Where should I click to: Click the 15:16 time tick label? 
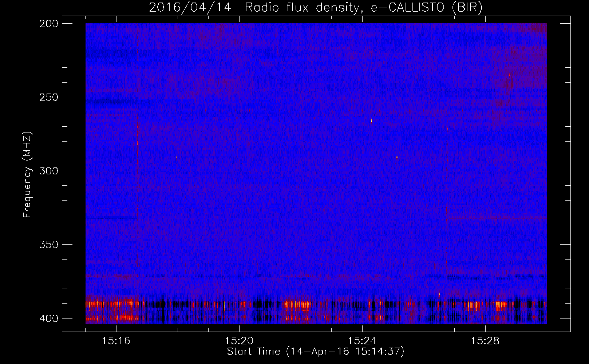(x=116, y=341)
